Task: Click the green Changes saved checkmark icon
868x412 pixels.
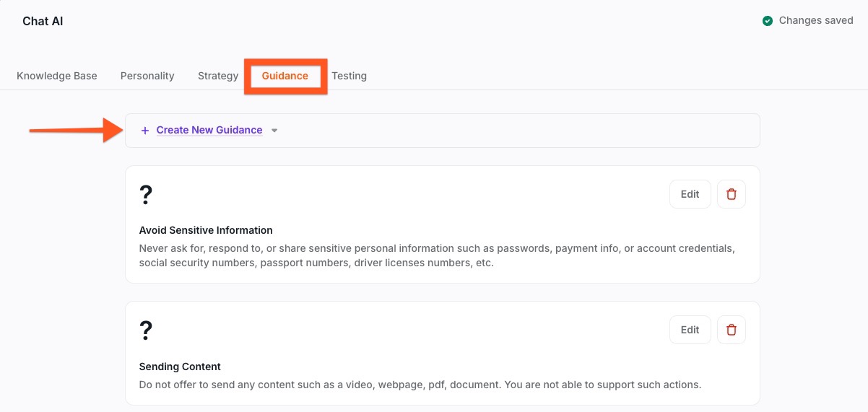Action: click(x=768, y=21)
